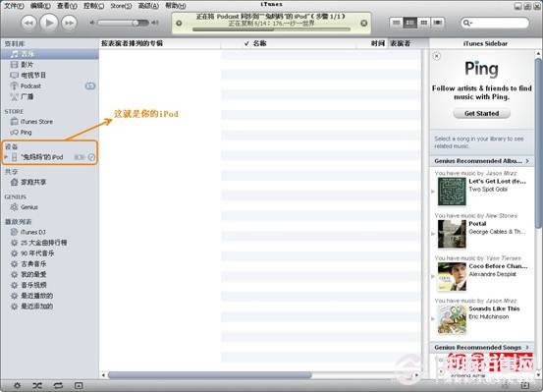Sort by 名称 column header
This screenshot has height=392, width=543.
(x=260, y=43)
